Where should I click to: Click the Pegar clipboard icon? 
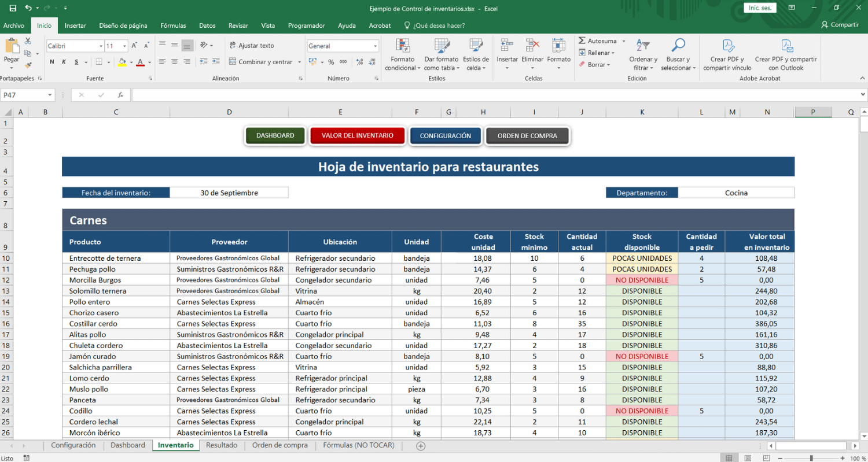[12, 46]
